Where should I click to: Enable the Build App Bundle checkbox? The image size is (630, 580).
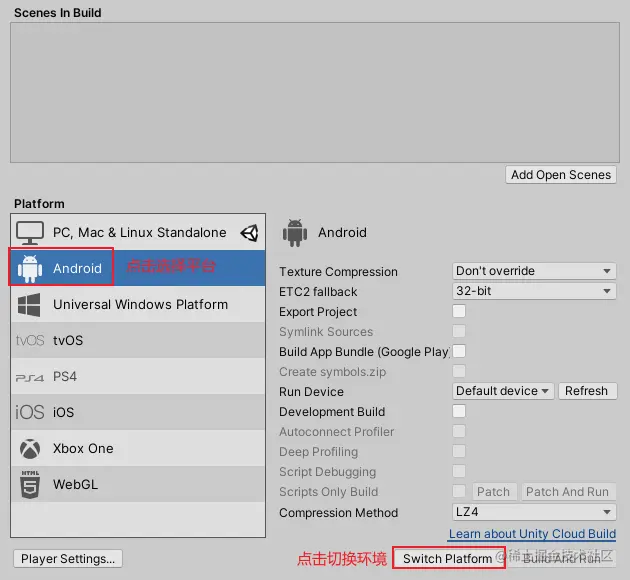click(x=459, y=351)
